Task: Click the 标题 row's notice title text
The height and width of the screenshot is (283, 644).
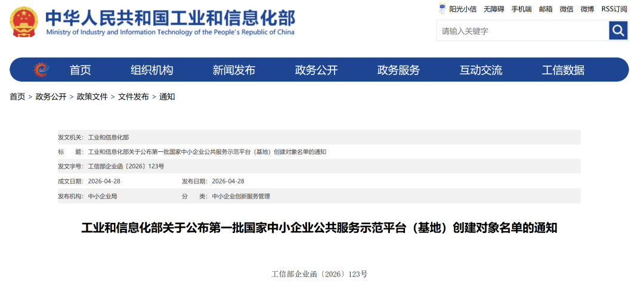Action: click(208, 152)
